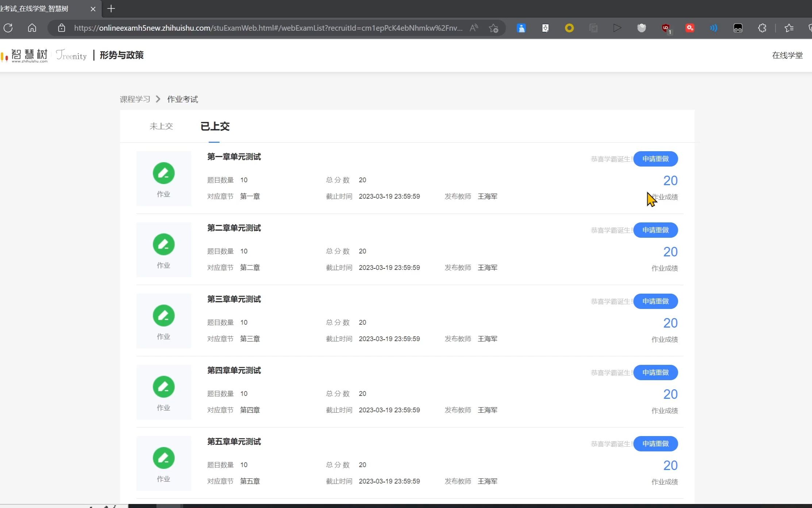812x508 pixels.
Task: Open the gray shield extension icon
Action: coord(642,28)
